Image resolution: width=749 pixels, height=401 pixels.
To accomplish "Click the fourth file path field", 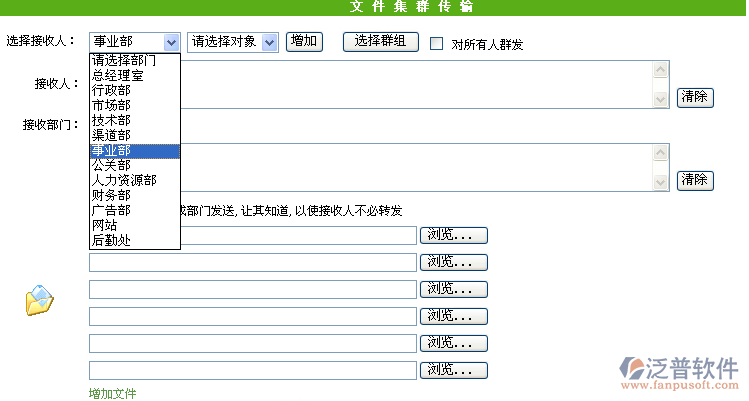I will (253, 317).
